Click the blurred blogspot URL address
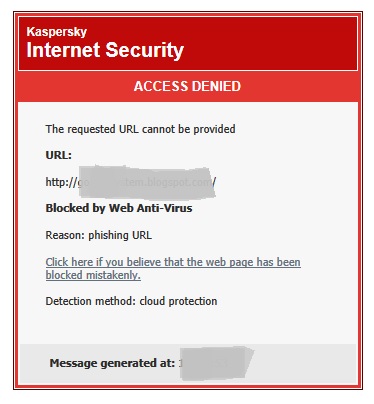The height and width of the screenshot is (404, 374). pyautogui.click(x=131, y=182)
